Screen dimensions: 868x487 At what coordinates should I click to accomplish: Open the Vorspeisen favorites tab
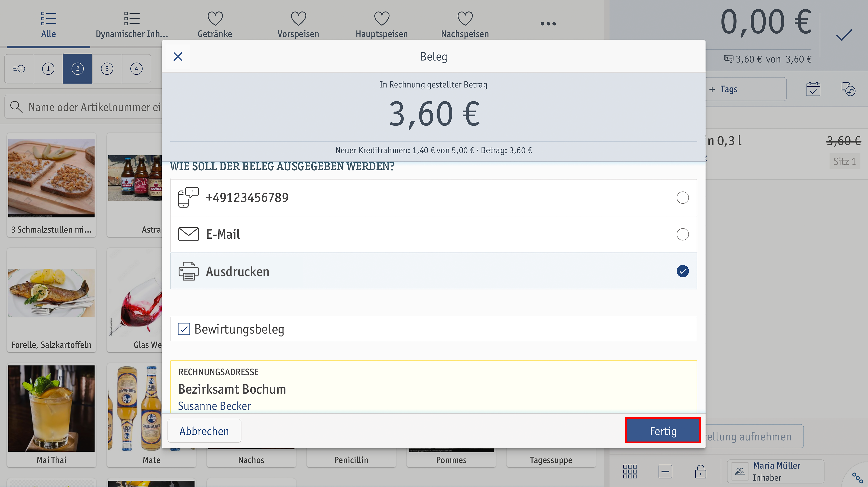pos(298,24)
